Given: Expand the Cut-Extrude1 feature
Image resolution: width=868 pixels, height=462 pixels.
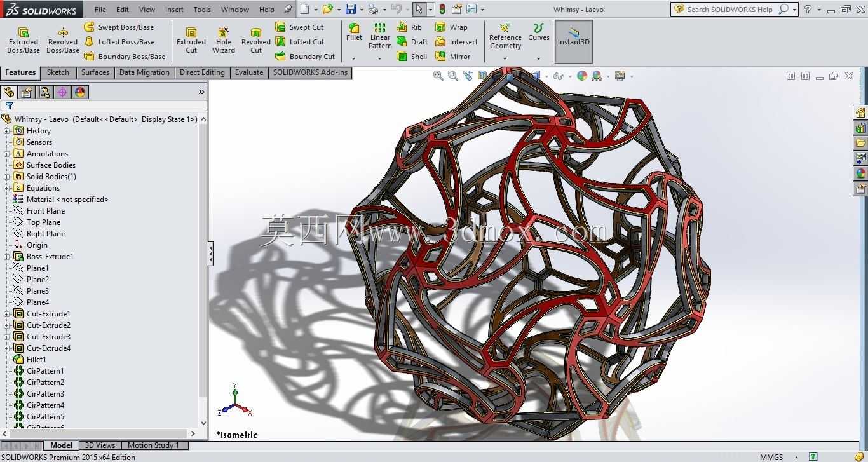Looking at the screenshot, I should 7,314.
